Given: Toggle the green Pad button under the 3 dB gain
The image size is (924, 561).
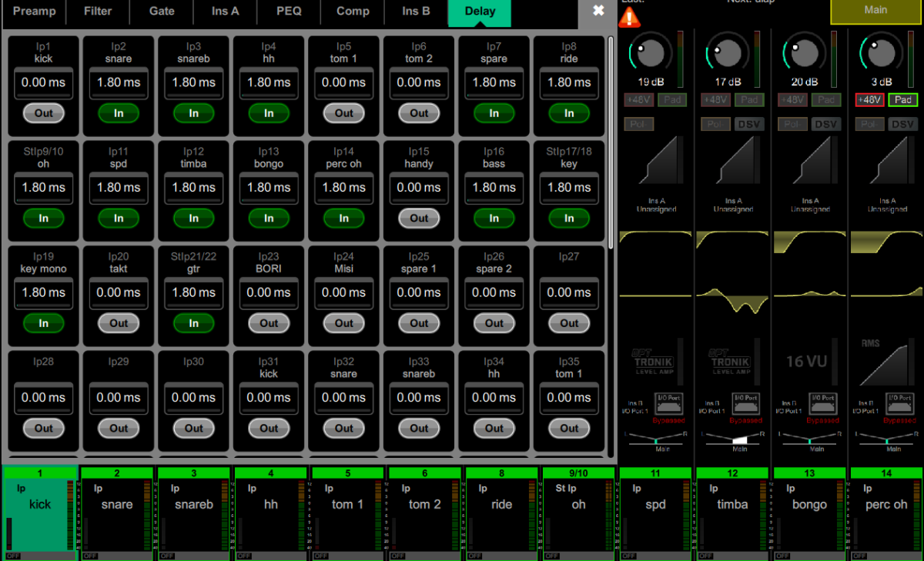Looking at the screenshot, I should click(902, 100).
